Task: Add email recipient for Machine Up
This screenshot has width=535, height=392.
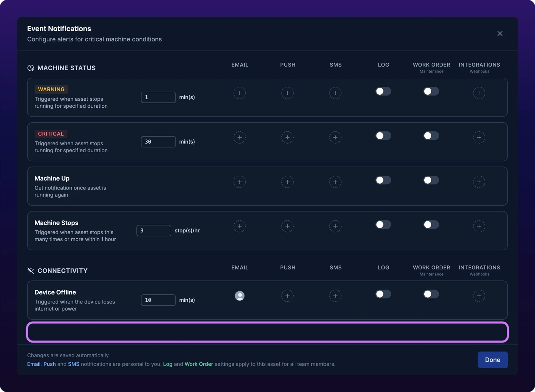Action: tap(240, 182)
